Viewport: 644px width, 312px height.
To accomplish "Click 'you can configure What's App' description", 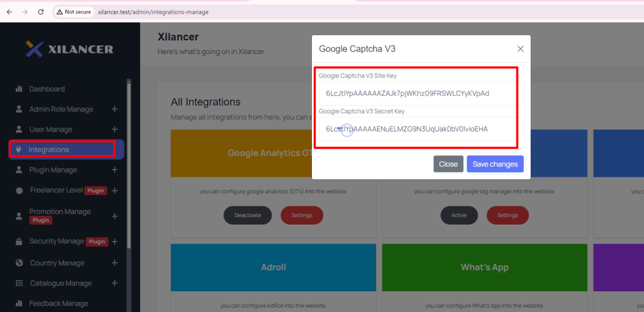I will coord(485,306).
